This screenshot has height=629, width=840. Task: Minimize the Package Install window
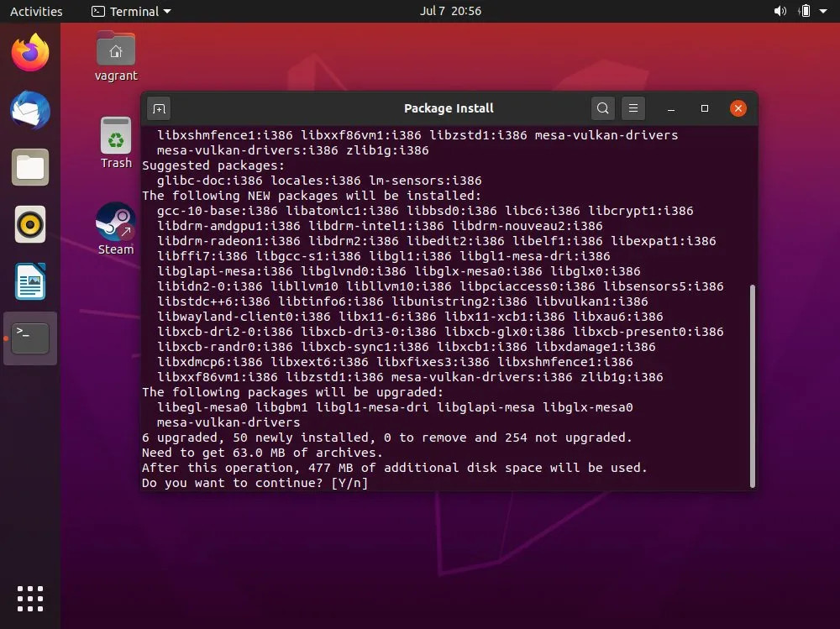tap(670, 109)
